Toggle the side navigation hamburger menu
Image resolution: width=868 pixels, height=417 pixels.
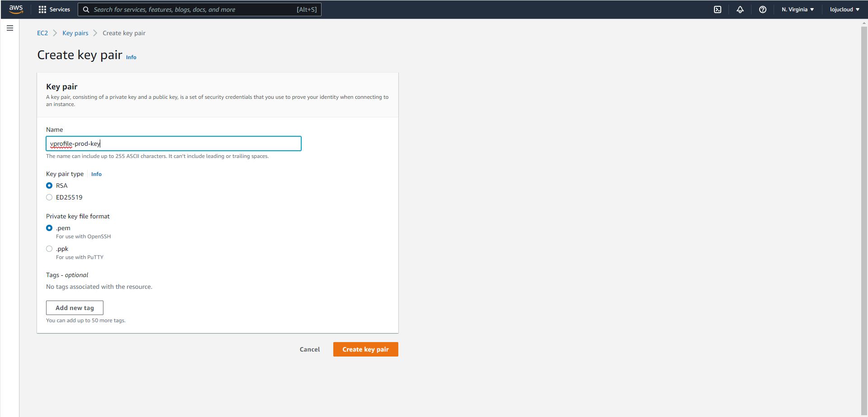click(x=10, y=28)
